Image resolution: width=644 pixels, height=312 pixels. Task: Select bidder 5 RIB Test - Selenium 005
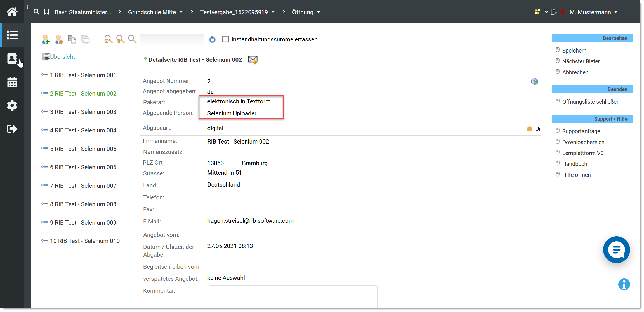pos(83,149)
